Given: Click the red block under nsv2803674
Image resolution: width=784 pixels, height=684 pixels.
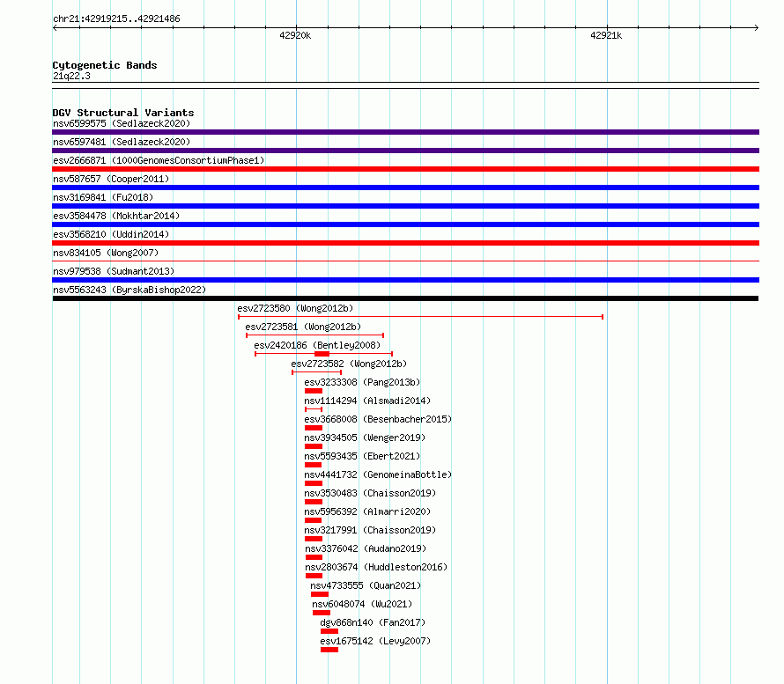Looking at the screenshot, I should tap(314, 576).
